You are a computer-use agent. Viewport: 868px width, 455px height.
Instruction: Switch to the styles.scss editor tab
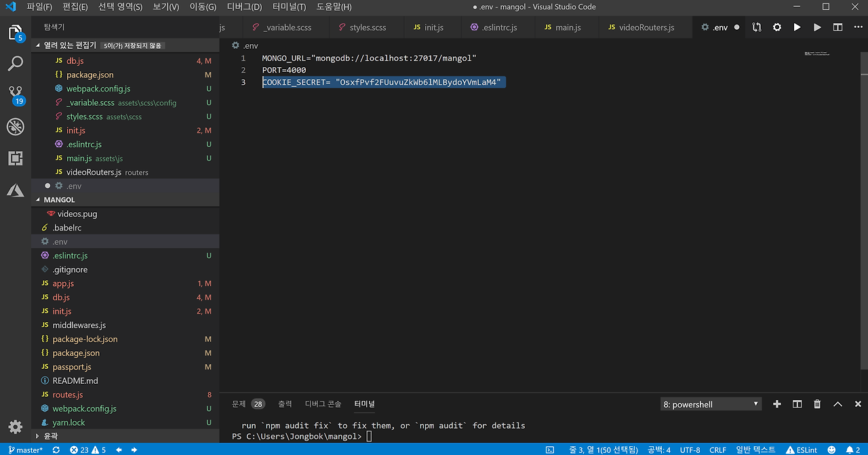[x=368, y=27]
